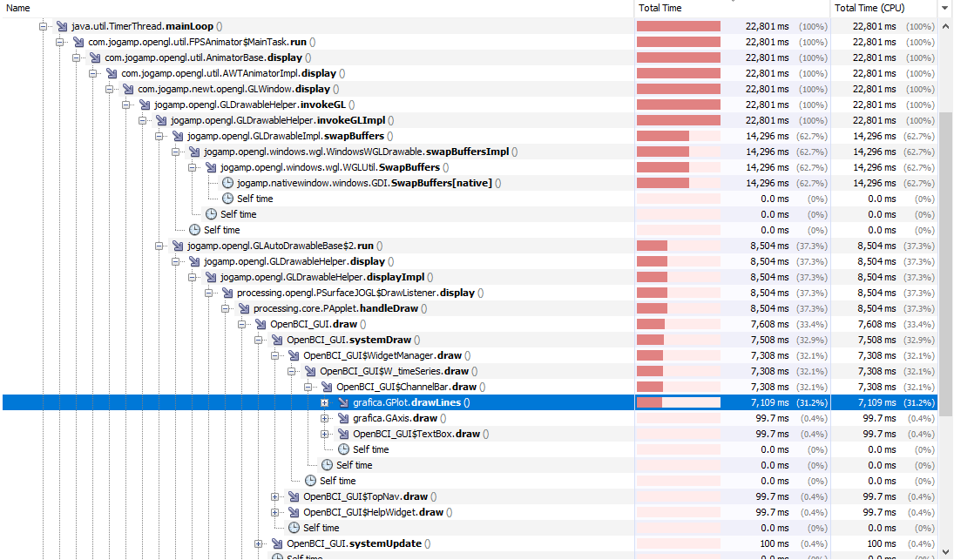Collapse the OpenBCI_GUI$ChannelBar.draw node

308,387
